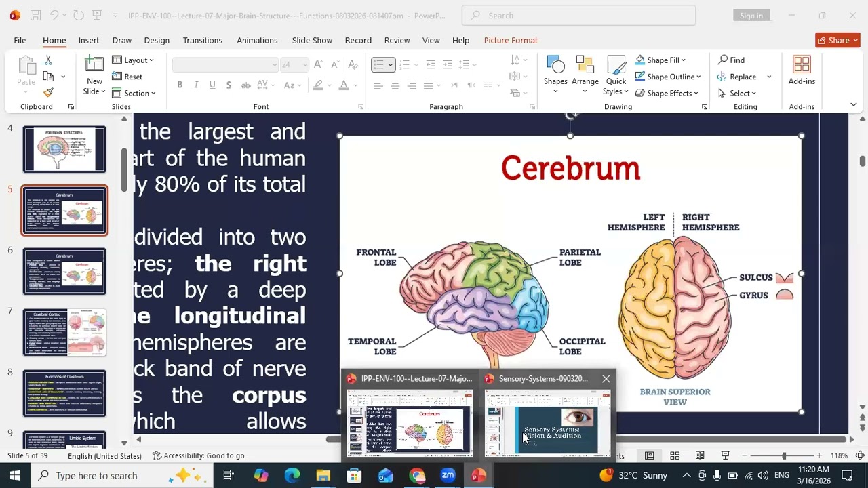Image resolution: width=868 pixels, height=488 pixels.
Task: Decrease font size icon
Action: pos(335,64)
